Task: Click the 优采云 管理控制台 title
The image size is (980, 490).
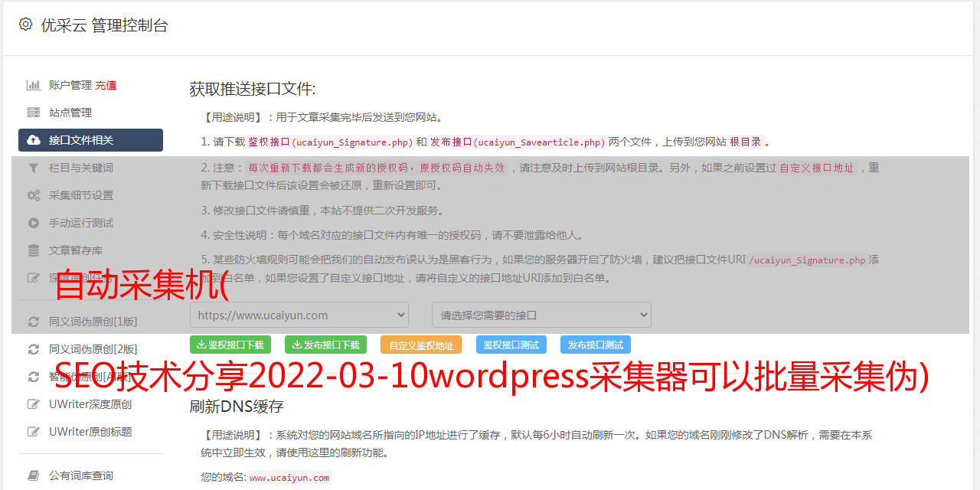Action: click(104, 25)
